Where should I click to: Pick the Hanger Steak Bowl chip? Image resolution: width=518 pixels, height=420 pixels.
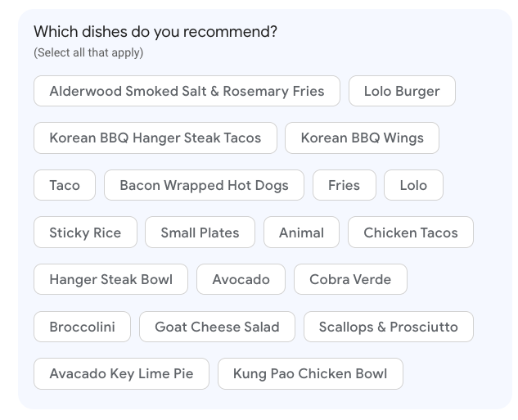pos(110,279)
